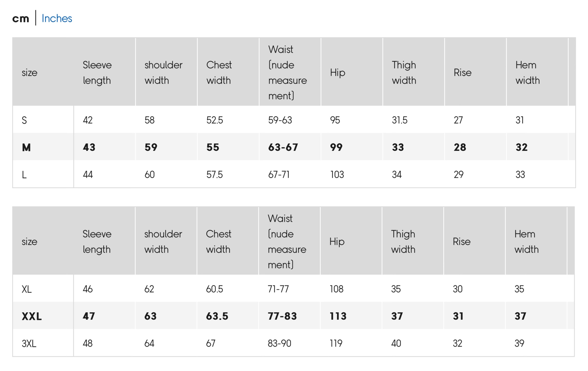Select the M size row
588x371 pixels.
[26, 147]
